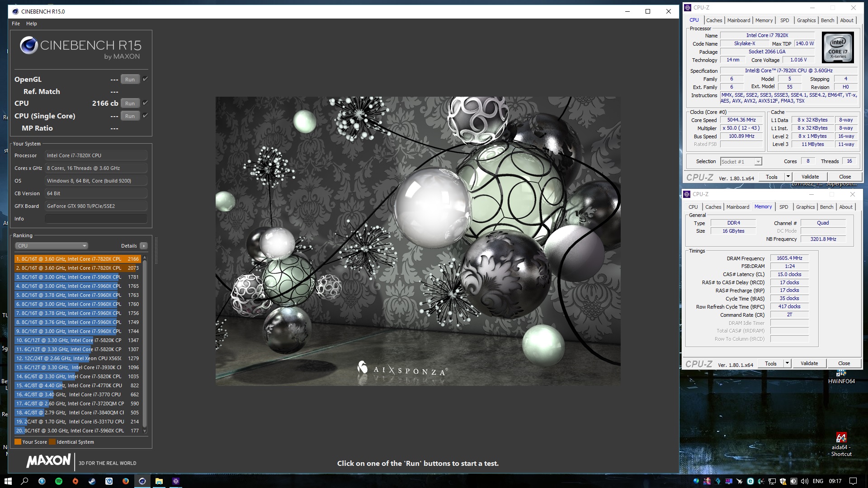Image resolution: width=868 pixels, height=488 pixels.
Task: Open the Windows Start menu
Action: pyautogui.click(x=8, y=481)
